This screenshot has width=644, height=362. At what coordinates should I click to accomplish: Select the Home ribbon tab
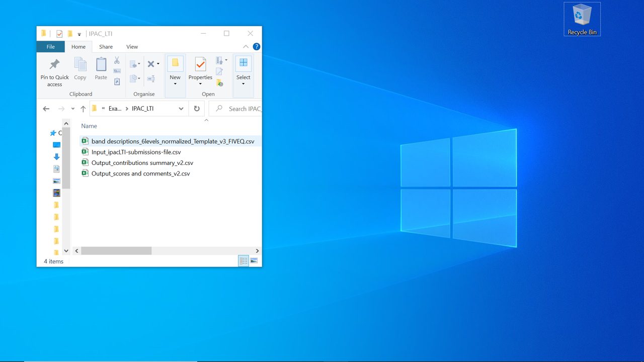tap(78, 47)
